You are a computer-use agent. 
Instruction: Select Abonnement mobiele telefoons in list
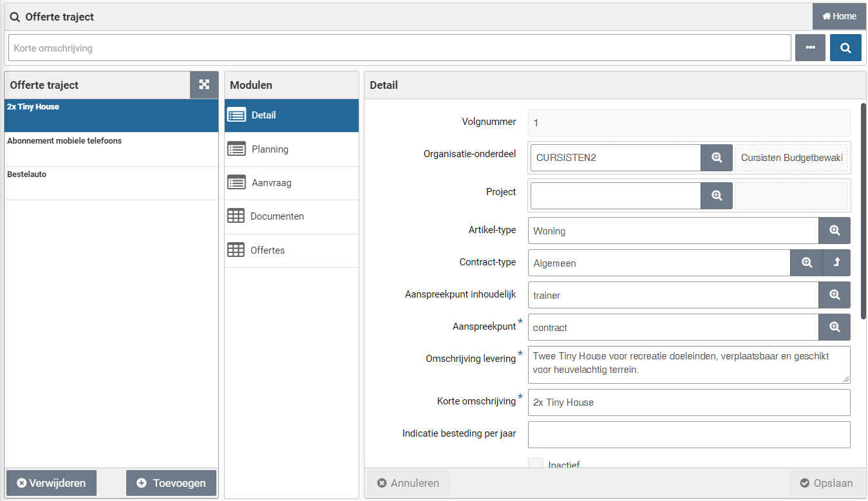[x=64, y=141]
